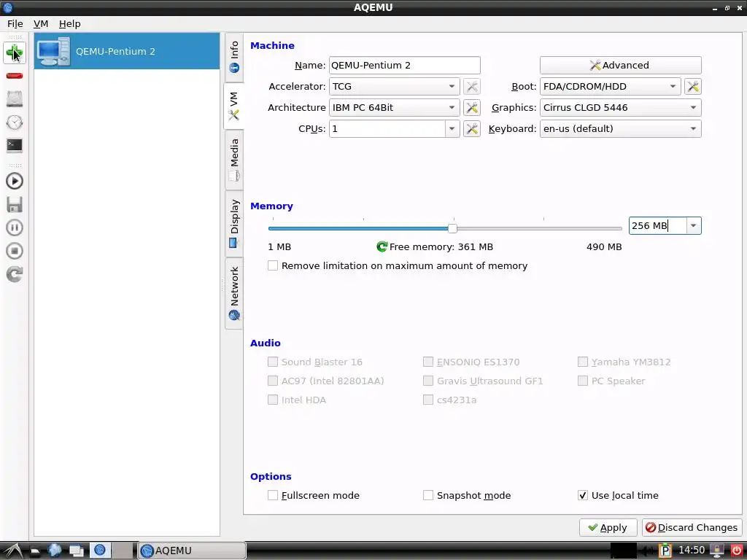This screenshot has height=560, width=747.
Task: Click the Advanced button
Action: 620,65
